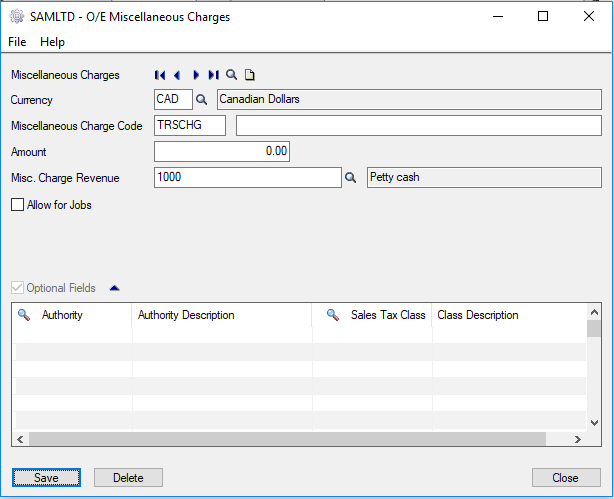Click Misc. Charge Revenue field 1000
The image size is (614, 499).
coord(248,177)
